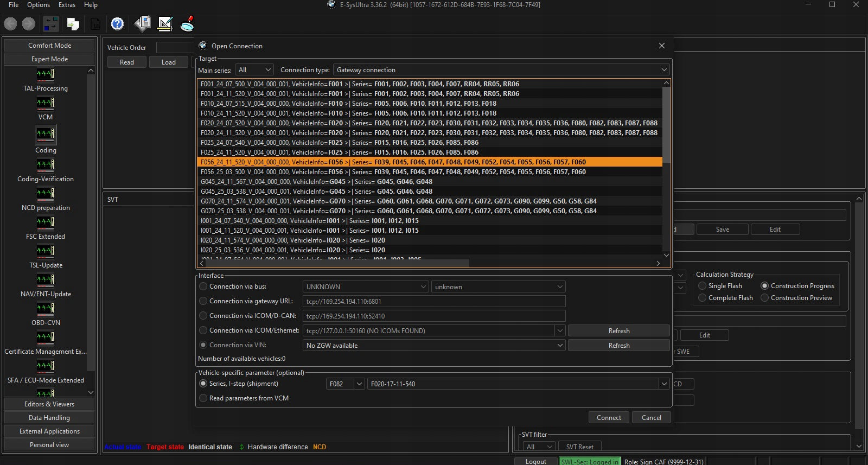Switch to Expert Mode panel
This screenshot has height=465, width=868.
point(49,59)
